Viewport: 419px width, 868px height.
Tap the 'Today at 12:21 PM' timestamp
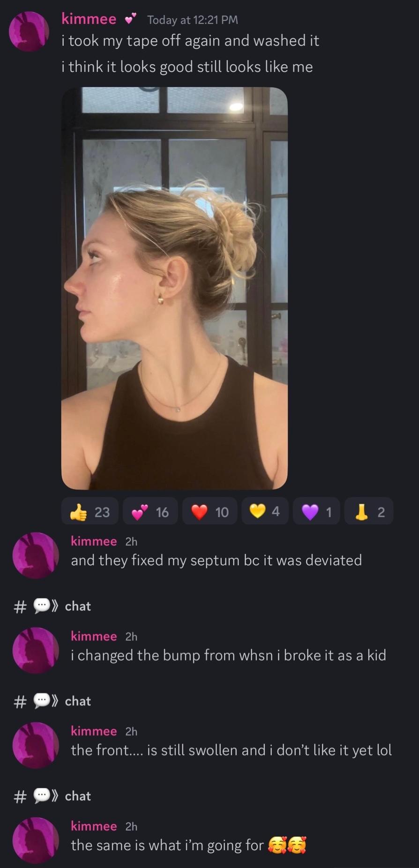coord(193,20)
